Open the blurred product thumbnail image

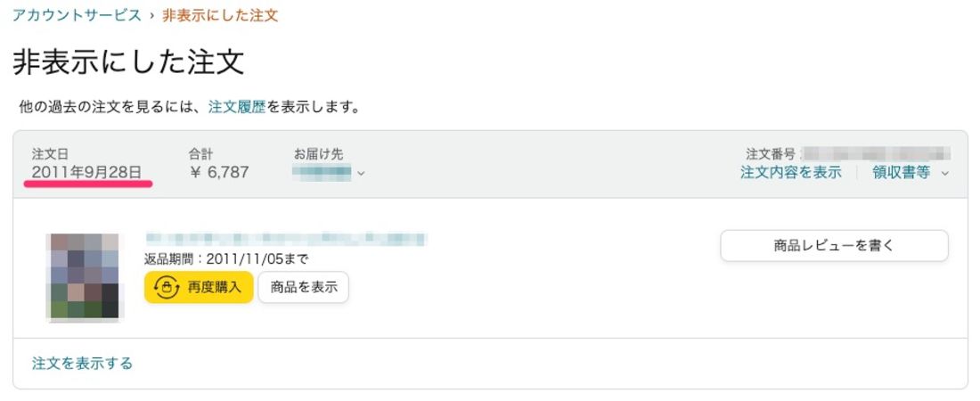pos(85,276)
